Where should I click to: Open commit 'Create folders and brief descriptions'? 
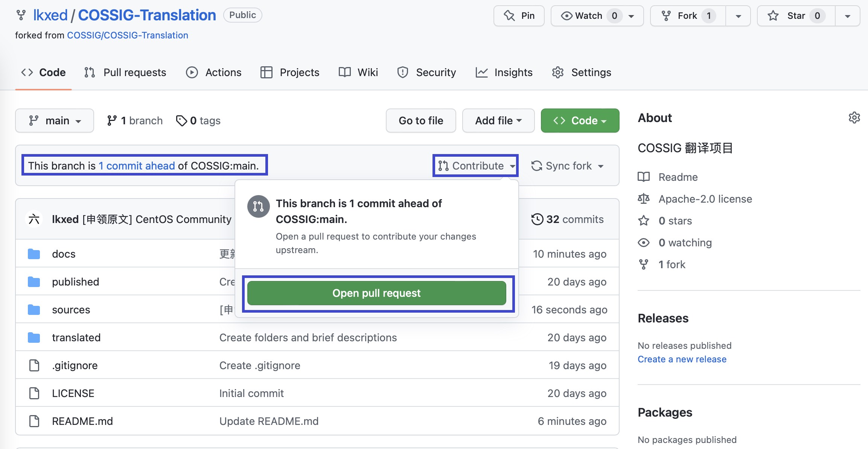click(x=308, y=338)
